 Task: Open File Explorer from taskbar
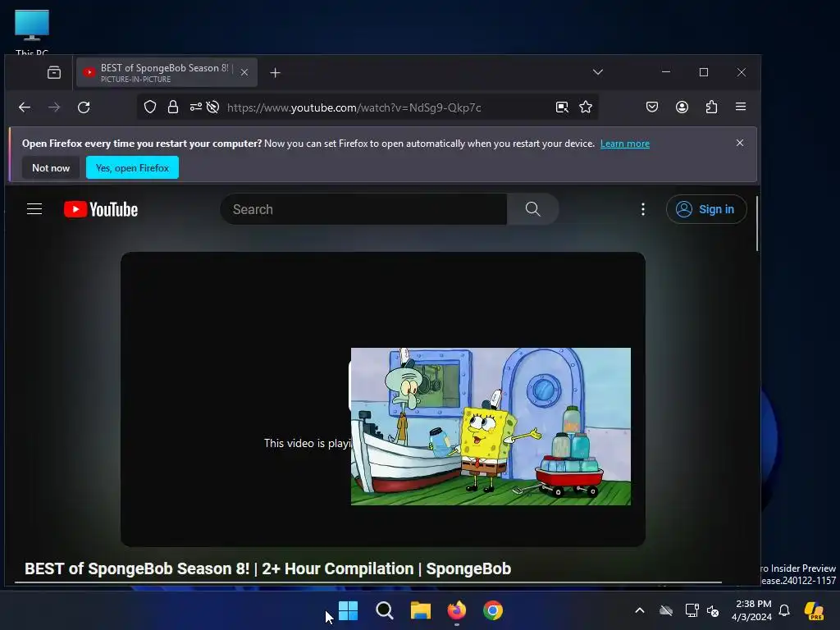pos(421,610)
